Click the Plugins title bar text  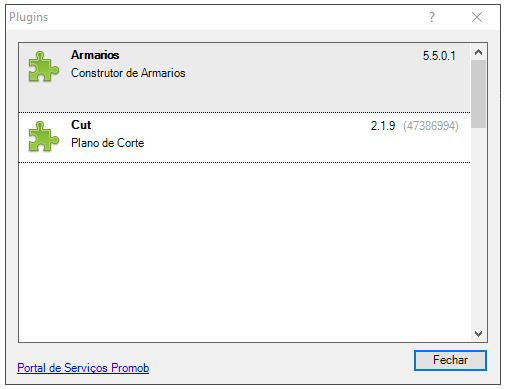[29, 17]
